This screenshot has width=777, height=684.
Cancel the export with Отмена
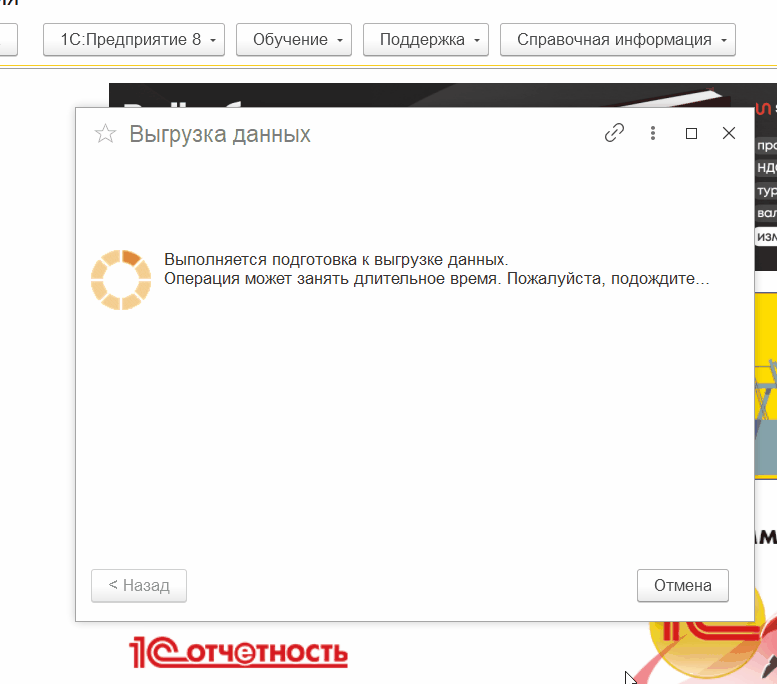pos(683,585)
